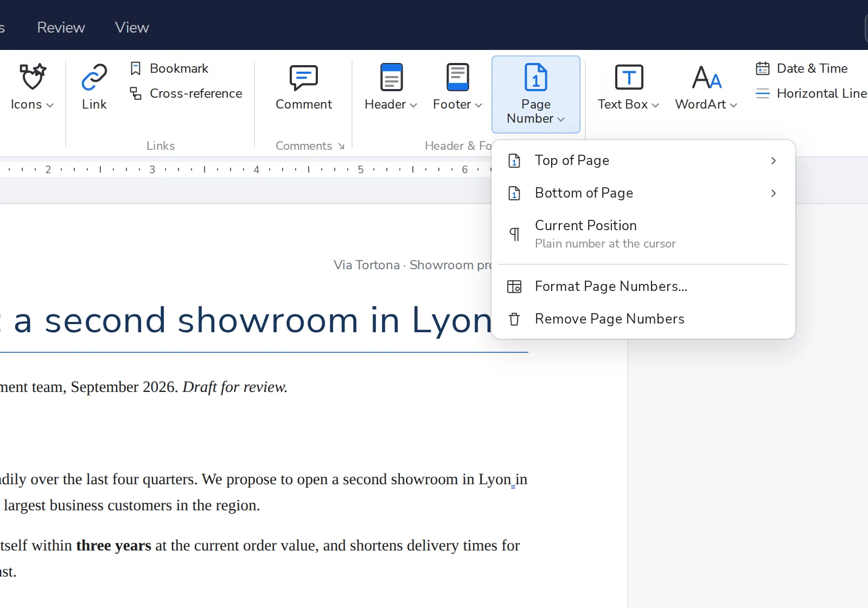The width and height of the screenshot is (868, 608).
Task: Click the Footer page icon
Action: pyautogui.click(x=458, y=77)
